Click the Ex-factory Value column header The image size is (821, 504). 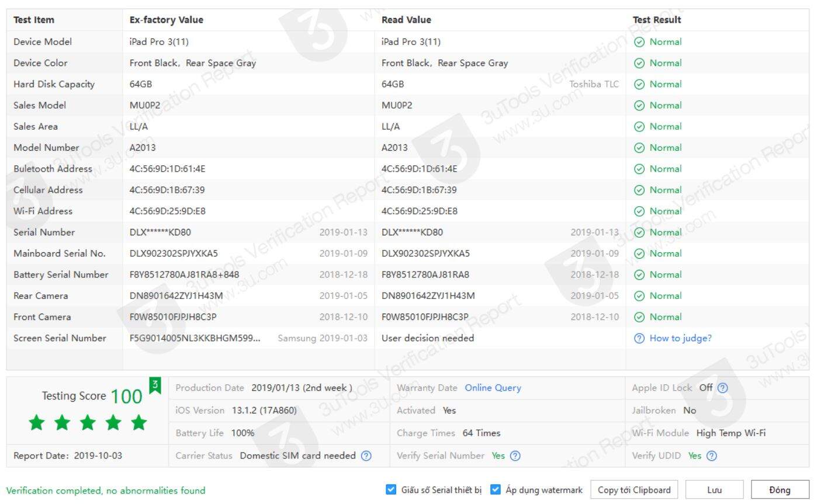[167, 20]
